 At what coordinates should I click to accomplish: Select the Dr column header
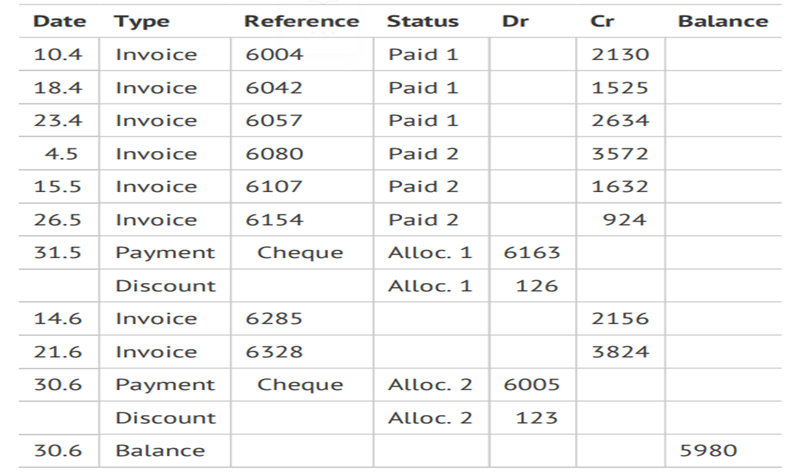(516, 21)
